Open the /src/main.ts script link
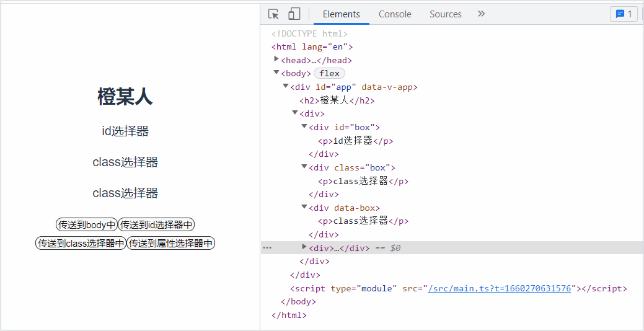 (x=499, y=288)
